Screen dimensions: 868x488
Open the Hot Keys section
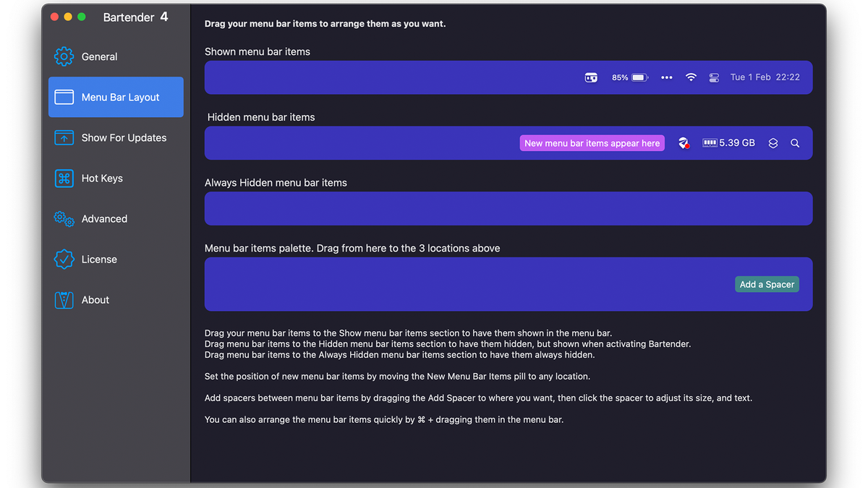coord(101,178)
